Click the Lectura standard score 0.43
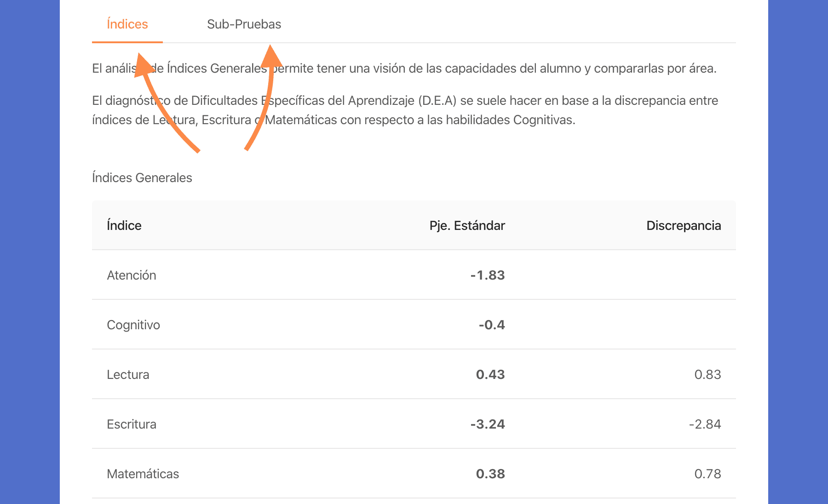The height and width of the screenshot is (504, 828). 490,374
